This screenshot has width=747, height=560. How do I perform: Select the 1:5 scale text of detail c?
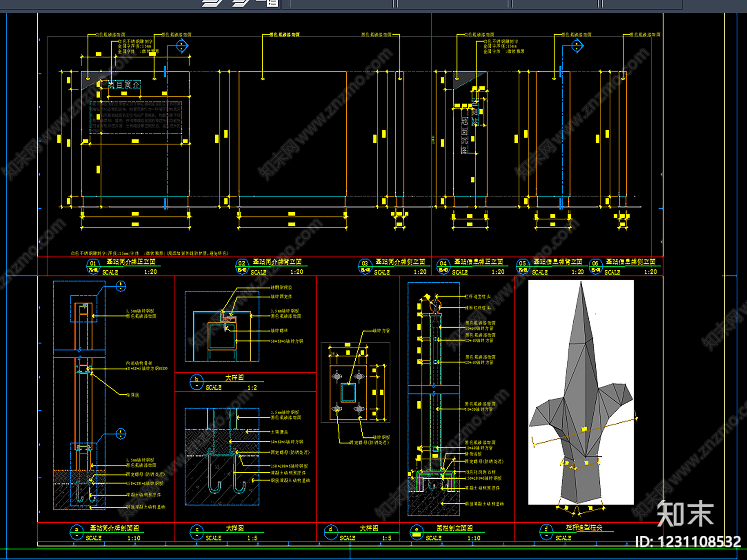click(252, 538)
